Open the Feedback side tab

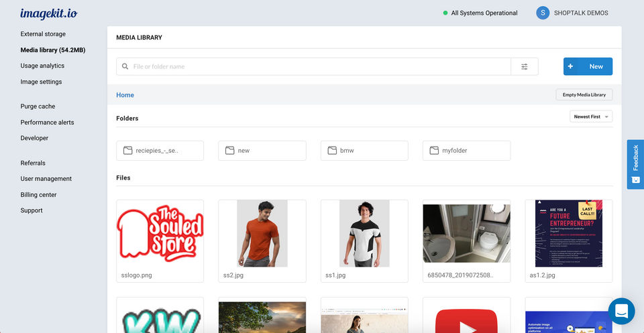tap(635, 164)
